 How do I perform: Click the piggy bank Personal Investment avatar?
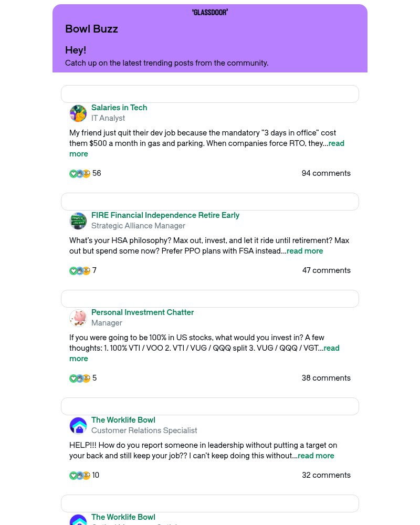[x=78, y=318]
